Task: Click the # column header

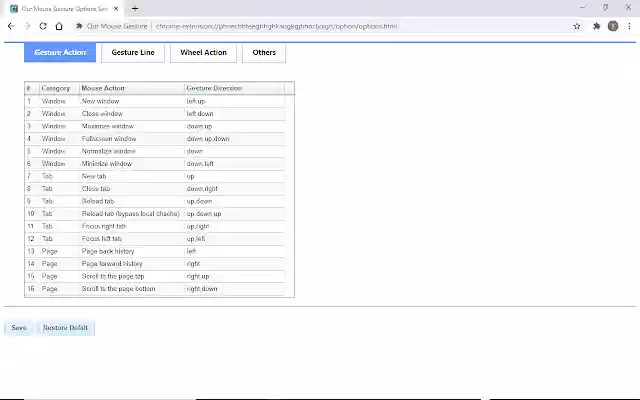Action: [x=32, y=89]
